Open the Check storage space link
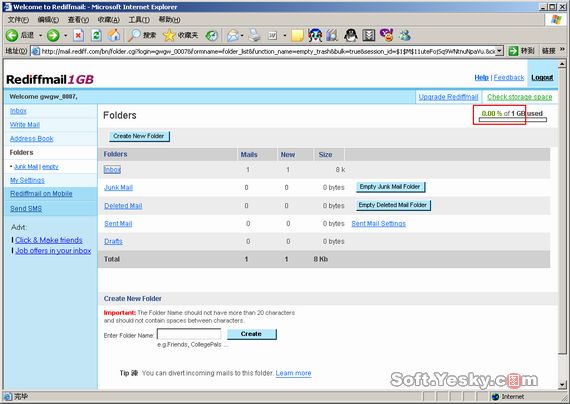This screenshot has height=404, width=570. [519, 97]
